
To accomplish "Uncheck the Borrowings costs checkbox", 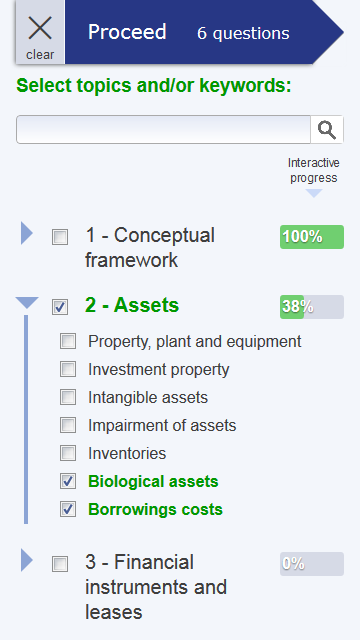I will [68, 509].
